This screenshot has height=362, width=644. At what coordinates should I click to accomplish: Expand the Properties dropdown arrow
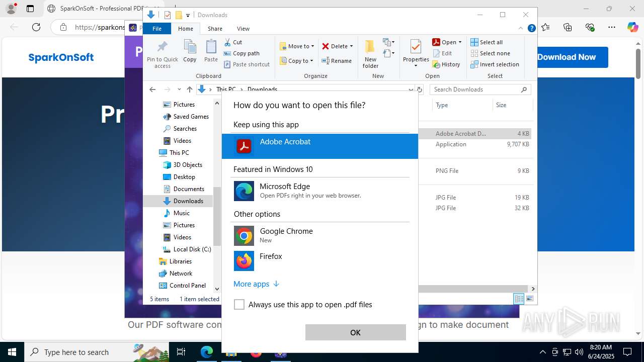[416, 66]
